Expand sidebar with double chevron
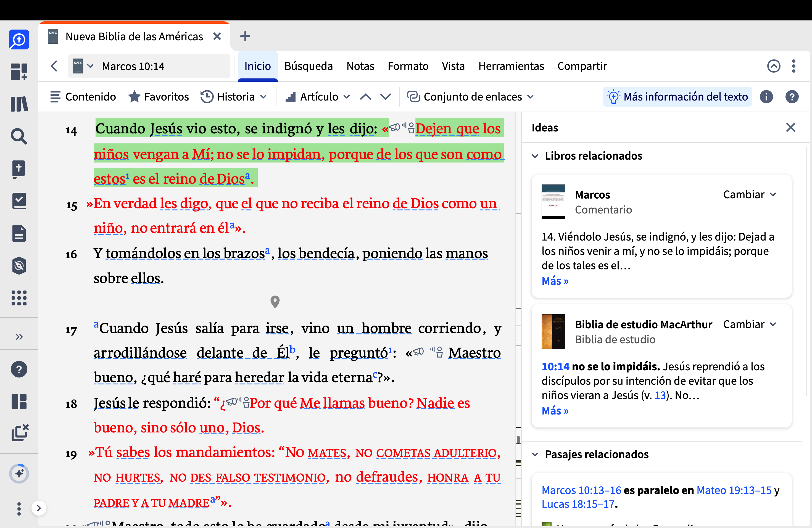The height and width of the screenshot is (528, 812). (19, 337)
